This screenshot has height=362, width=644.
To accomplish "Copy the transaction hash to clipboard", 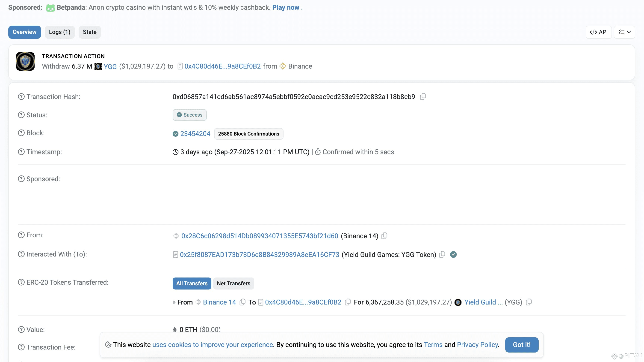I will 423,97.
